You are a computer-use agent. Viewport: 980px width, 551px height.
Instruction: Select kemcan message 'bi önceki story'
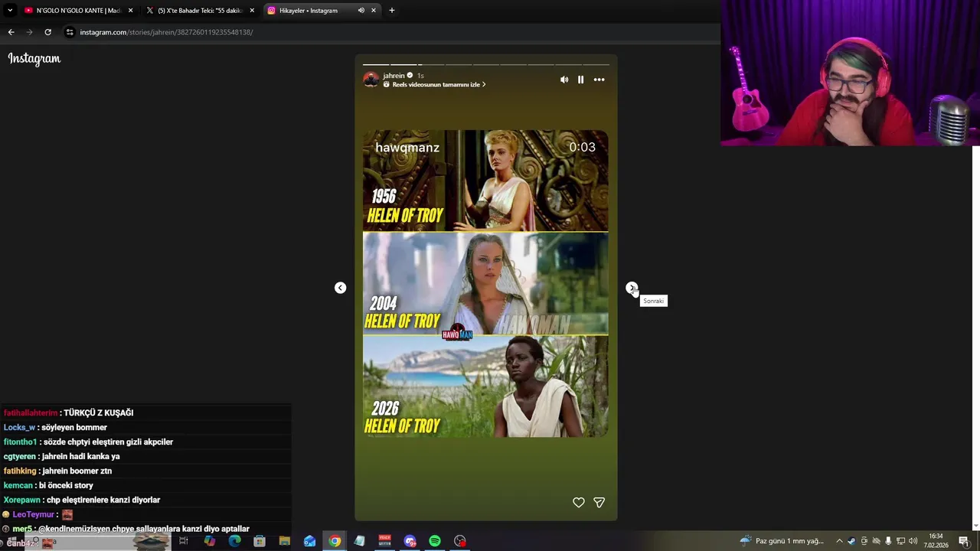[48, 485]
